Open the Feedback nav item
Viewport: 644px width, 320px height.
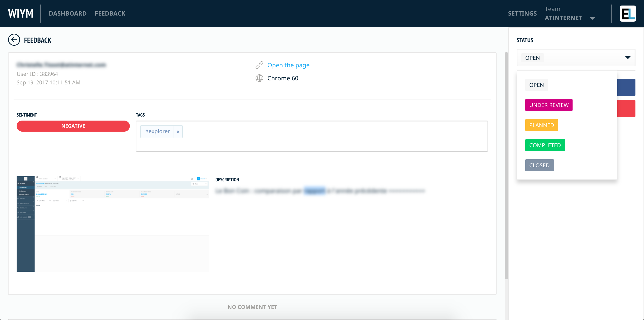coord(110,14)
